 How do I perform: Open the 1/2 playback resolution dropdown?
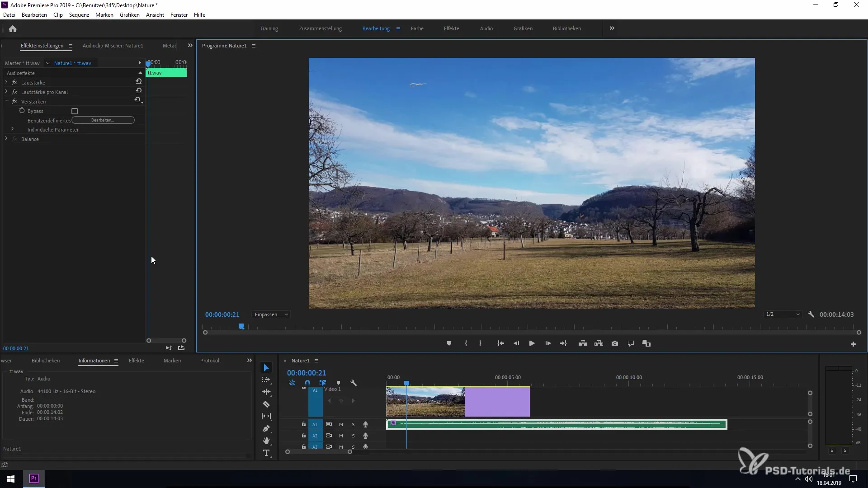tap(783, 314)
